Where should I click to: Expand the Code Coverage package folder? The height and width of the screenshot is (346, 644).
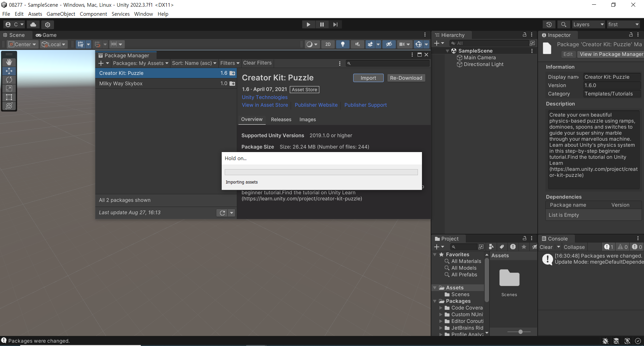pos(441,308)
